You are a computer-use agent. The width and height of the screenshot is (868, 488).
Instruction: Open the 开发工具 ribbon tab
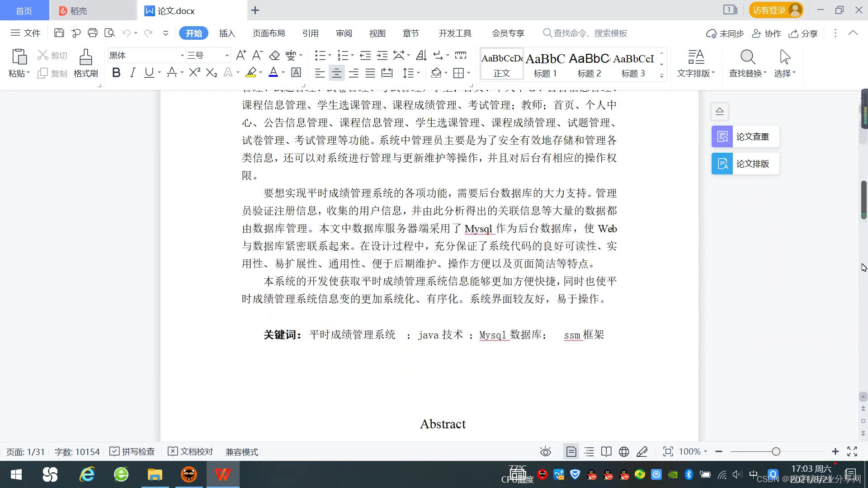click(x=455, y=33)
